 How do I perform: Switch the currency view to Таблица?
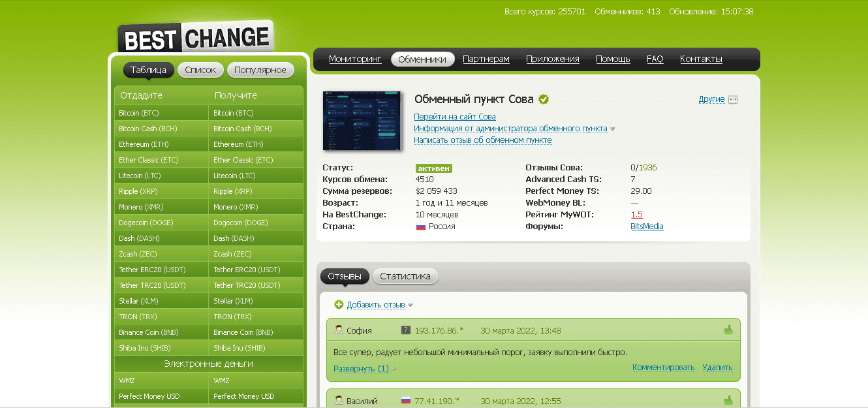coord(148,70)
